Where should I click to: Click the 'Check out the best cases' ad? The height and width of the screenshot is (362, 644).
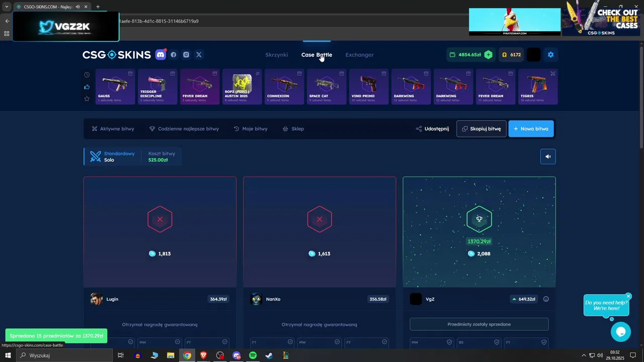602,19
